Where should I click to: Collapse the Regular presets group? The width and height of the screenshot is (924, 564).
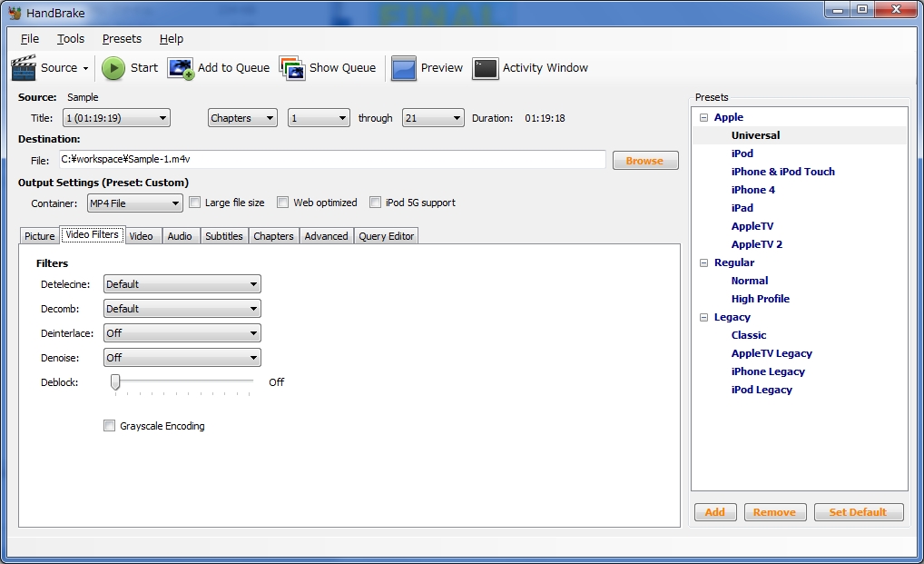pyautogui.click(x=703, y=262)
